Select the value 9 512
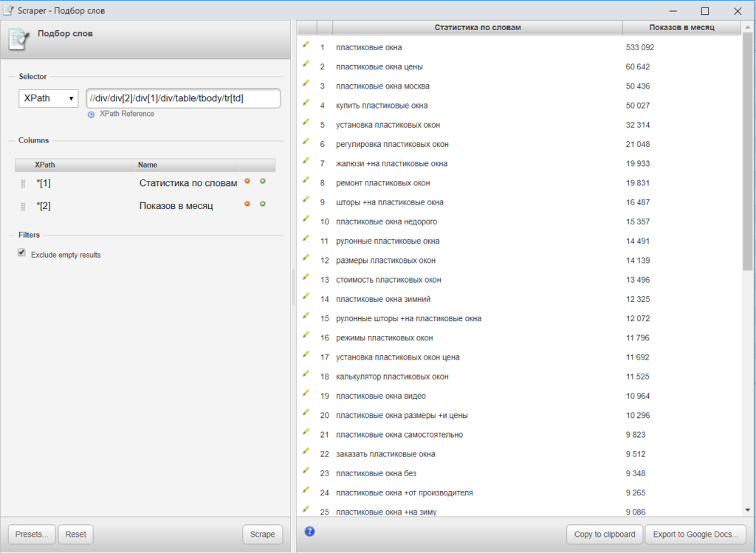 (636, 454)
